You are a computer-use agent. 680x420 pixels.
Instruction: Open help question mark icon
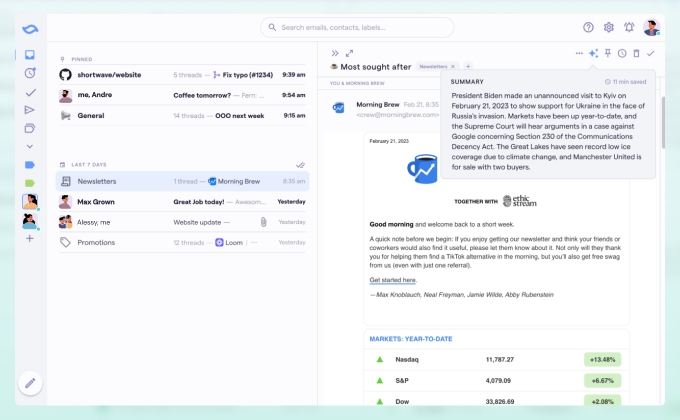pos(588,27)
